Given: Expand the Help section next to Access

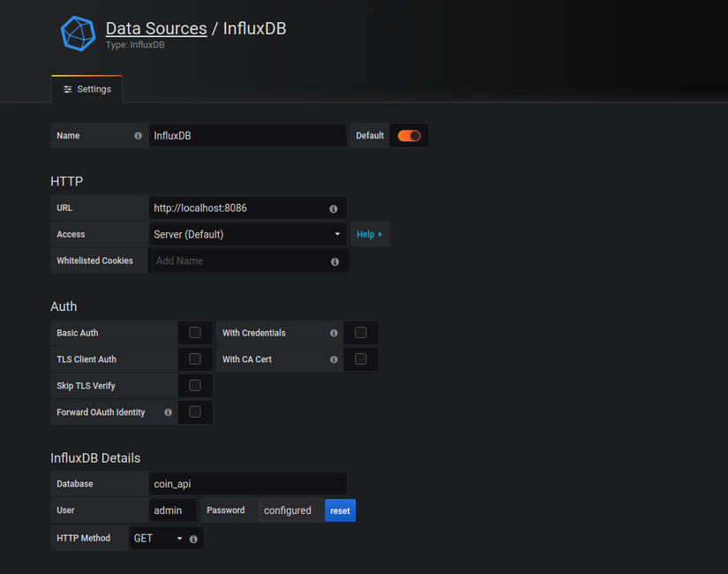Looking at the screenshot, I should 370,235.
